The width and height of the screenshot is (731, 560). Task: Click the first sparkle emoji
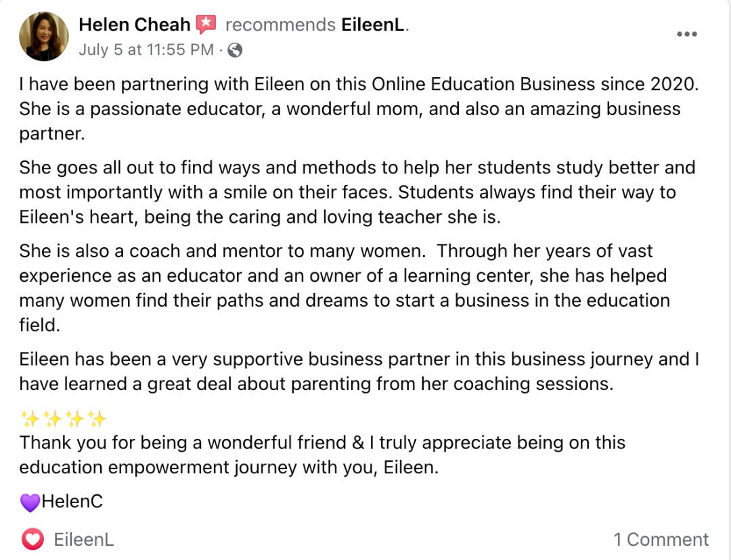[x=30, y=420]
